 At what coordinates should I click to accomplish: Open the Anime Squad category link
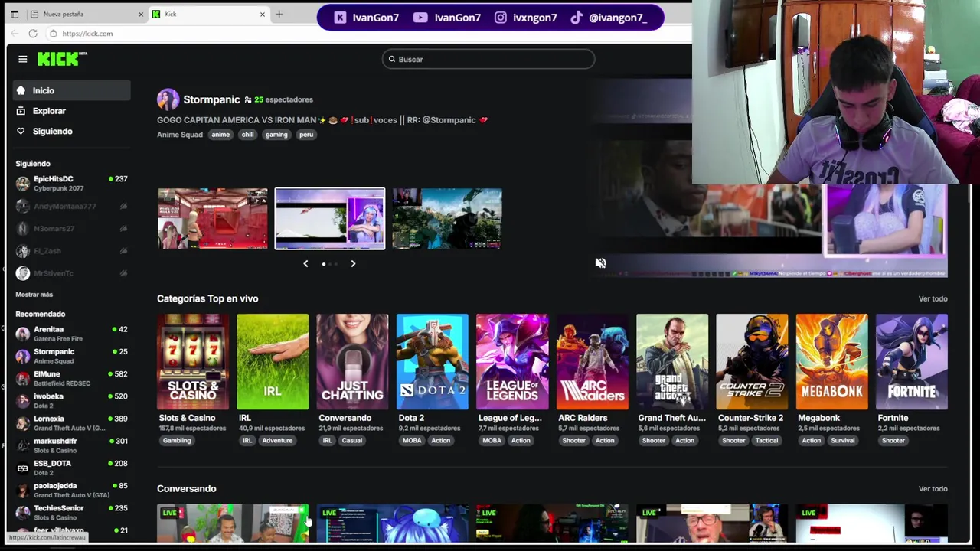point(180,135)
